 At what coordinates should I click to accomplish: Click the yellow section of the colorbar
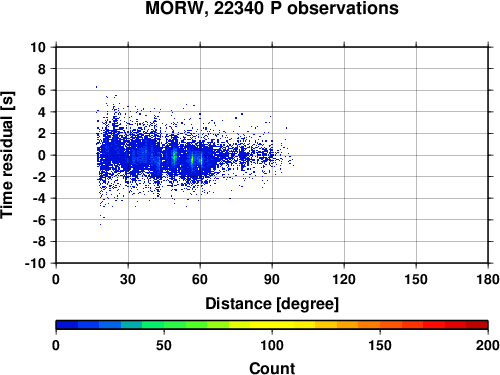click(272, 325)
